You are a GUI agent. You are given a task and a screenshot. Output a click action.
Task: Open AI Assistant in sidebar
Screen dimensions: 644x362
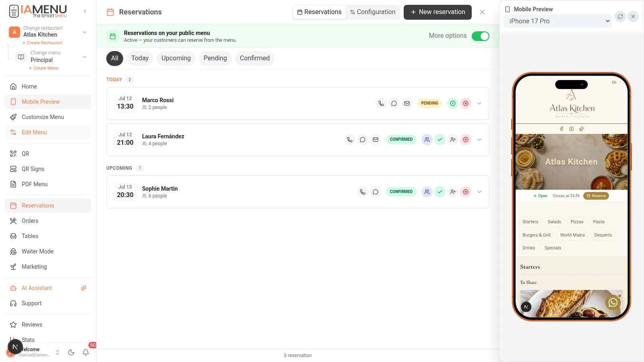click(48, 288)
